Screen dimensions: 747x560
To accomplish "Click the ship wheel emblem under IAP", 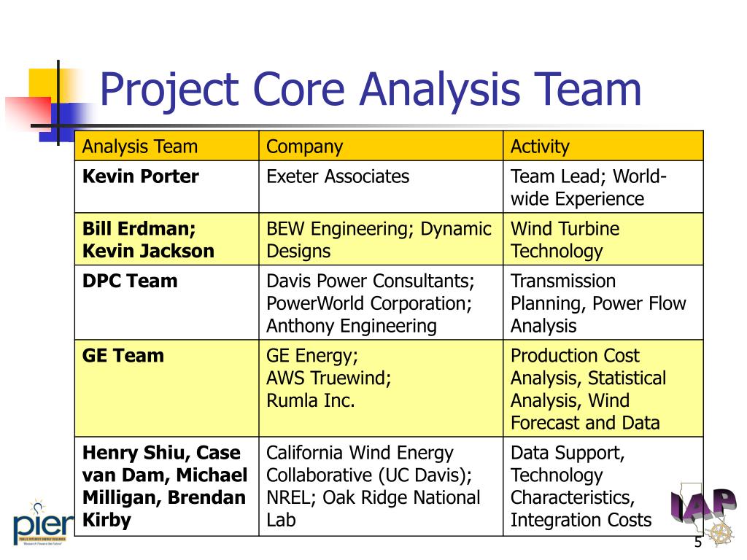I will tap(720, 532).
